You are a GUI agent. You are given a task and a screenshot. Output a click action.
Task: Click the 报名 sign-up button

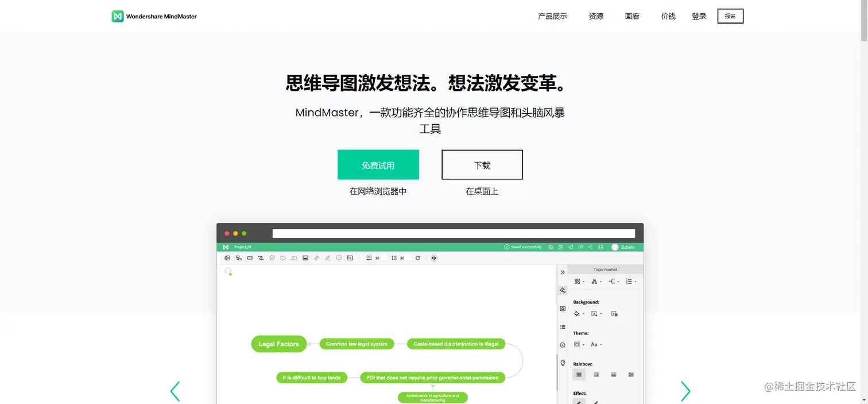tap(730, 16)
